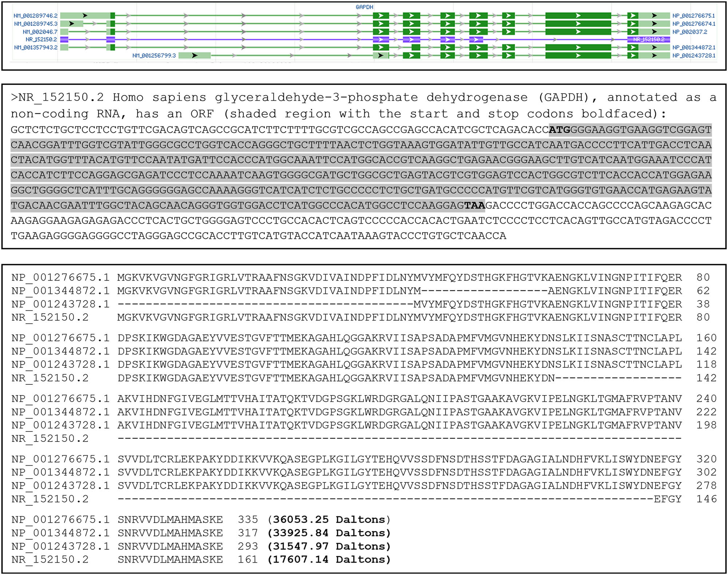This screenshot has width=728, height=575.
Task: Select transcript label NM_001256799.3
Action: click(154, 55)
